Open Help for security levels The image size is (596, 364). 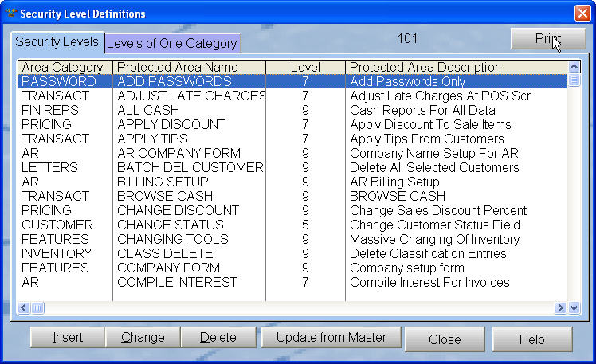coord(531,339)
